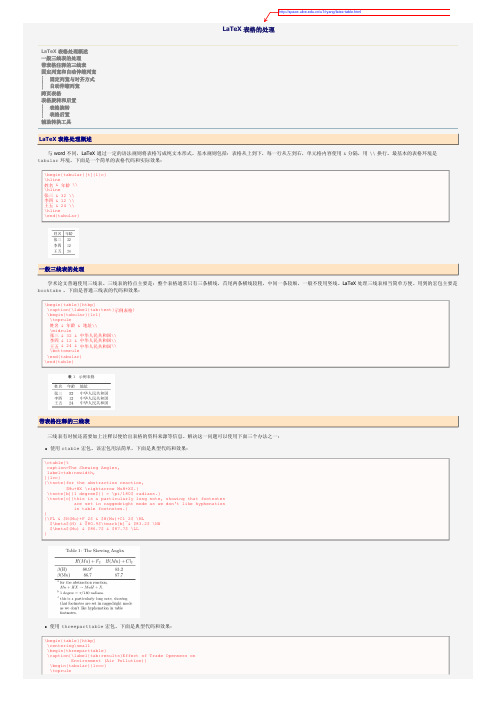This screenshot has width=496, height=702.
Task: Click the 'LaTeX 表格处理概述' contents link
Action: 64,51
